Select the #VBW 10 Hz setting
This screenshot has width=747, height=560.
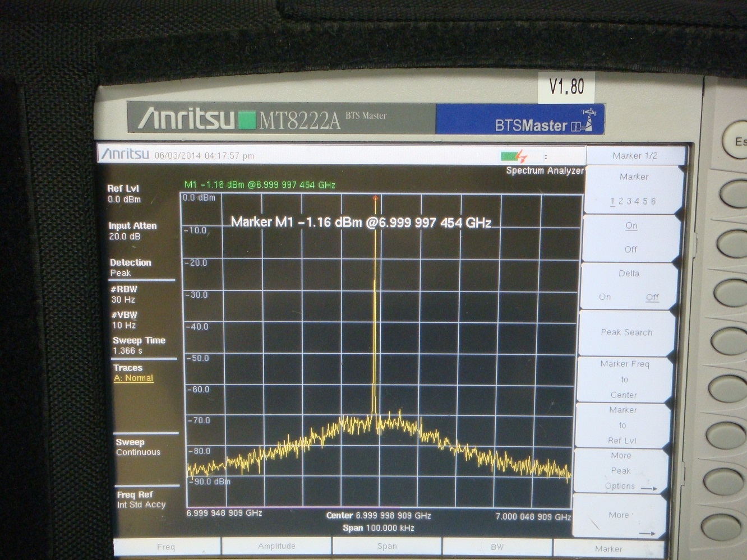(124, 320)
